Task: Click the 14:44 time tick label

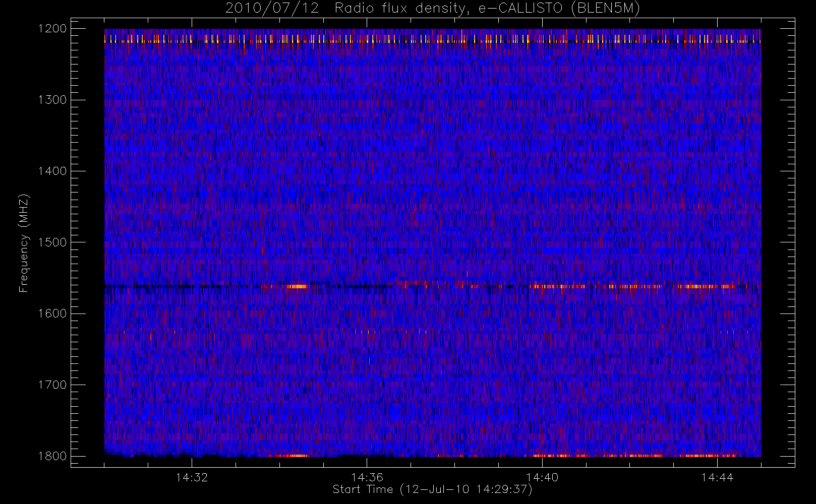Action: pyautogui.click(x=717, y=477)
